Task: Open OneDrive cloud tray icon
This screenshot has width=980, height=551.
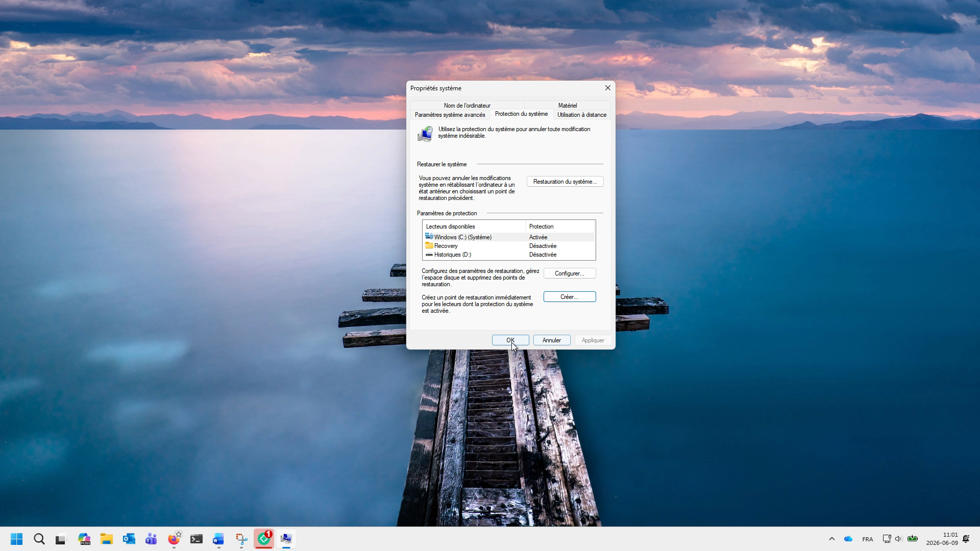Action: [x=848, y=539]
